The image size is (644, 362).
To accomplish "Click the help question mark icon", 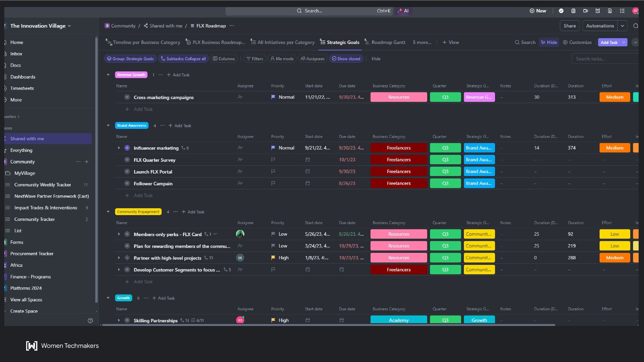I will 90,320.
